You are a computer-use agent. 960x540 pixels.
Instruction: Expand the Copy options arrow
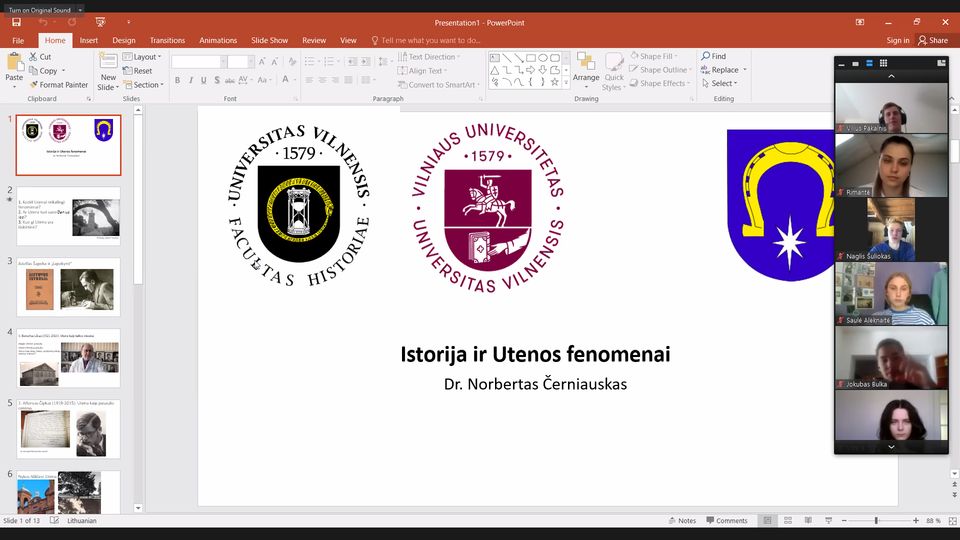pyautogui.click(x=63, y=71)
